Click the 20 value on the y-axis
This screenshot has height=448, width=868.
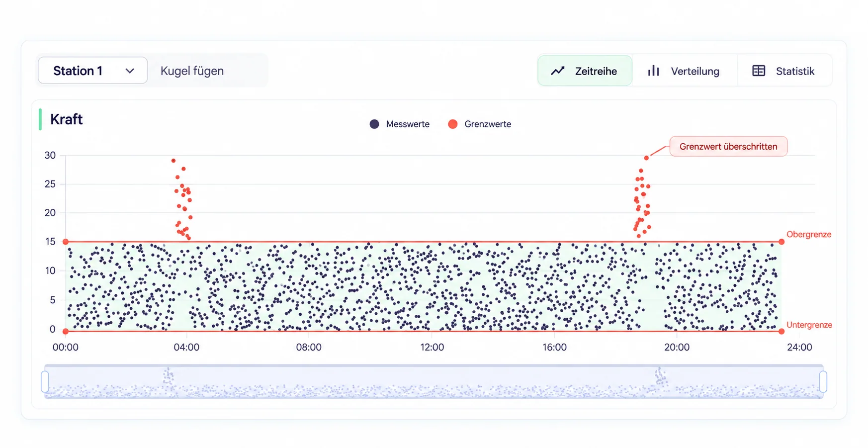click(50, 213)
